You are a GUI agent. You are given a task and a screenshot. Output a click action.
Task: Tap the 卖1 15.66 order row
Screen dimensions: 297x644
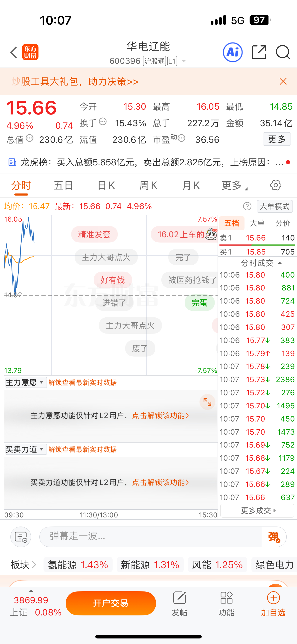pyautogui.click(x=257, y=238)
